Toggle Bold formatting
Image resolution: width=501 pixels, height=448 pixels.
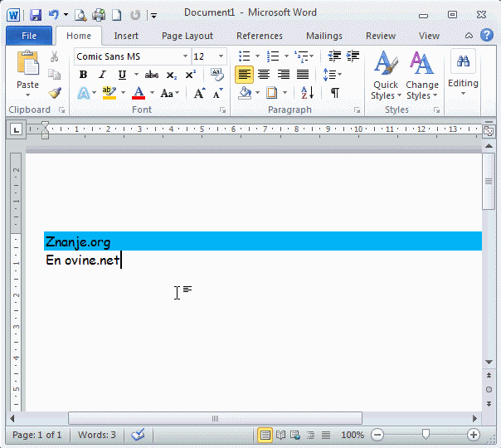[83, 75]
